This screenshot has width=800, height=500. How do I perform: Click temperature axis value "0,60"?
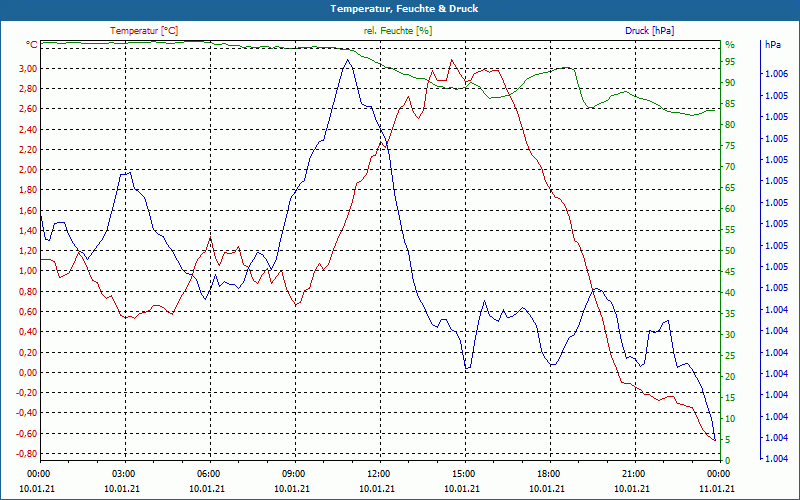(x=29, y=311)
